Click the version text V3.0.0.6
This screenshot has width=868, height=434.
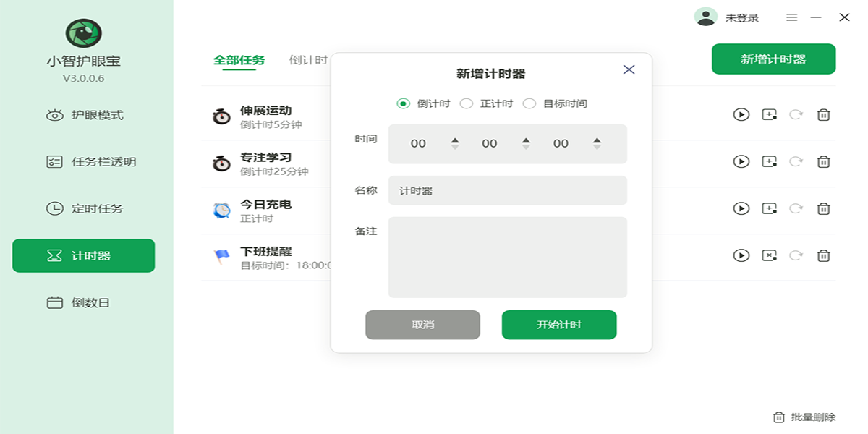[84, 78]
